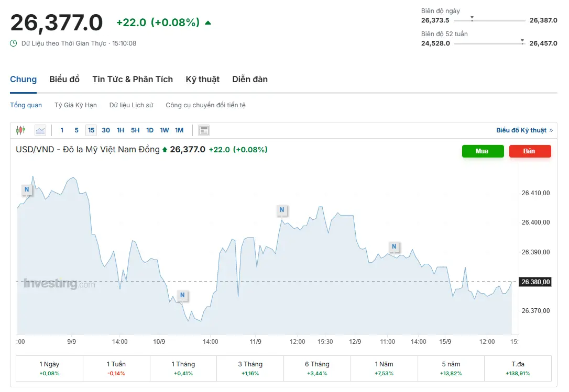The height and width of the screenshot is (392, 569).
Task: Click the news marker before 12:00 on 11/9
Action: (282, 210)
